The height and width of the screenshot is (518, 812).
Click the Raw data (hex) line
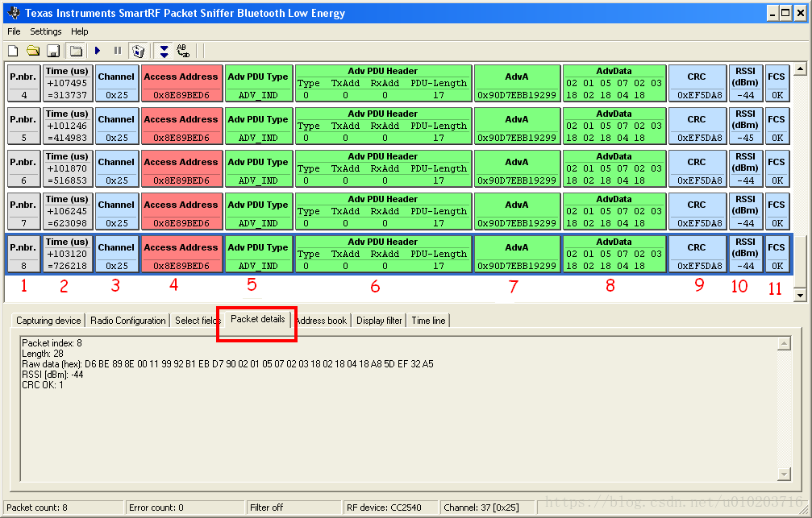pyautogui.click(x=227, y=364)
